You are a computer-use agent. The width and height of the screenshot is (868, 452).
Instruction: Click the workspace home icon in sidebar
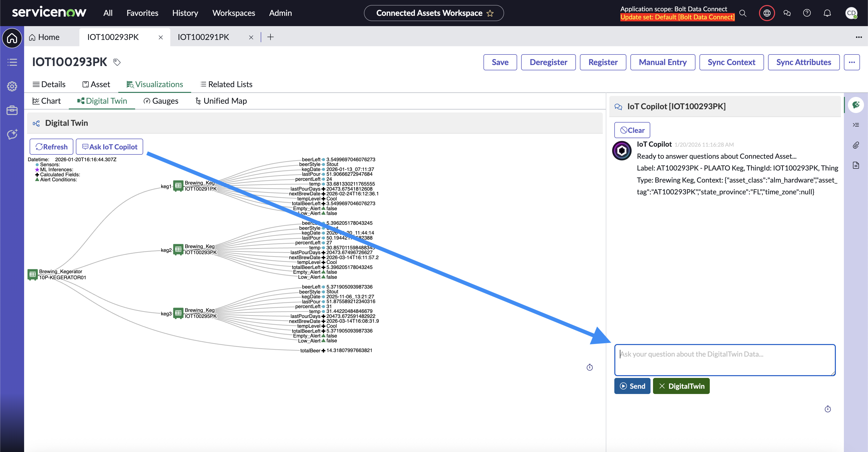12,38
